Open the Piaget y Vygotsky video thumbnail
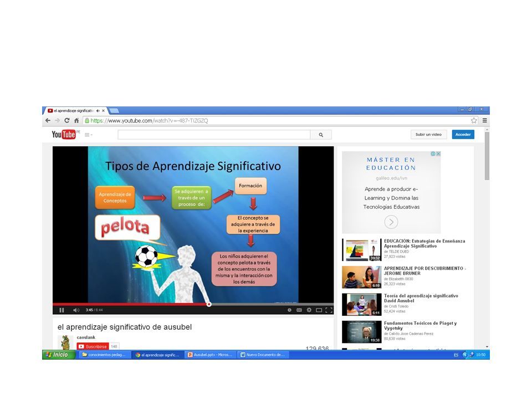The image size is (532, 399). pyautogui.click(x=362, y=332)
